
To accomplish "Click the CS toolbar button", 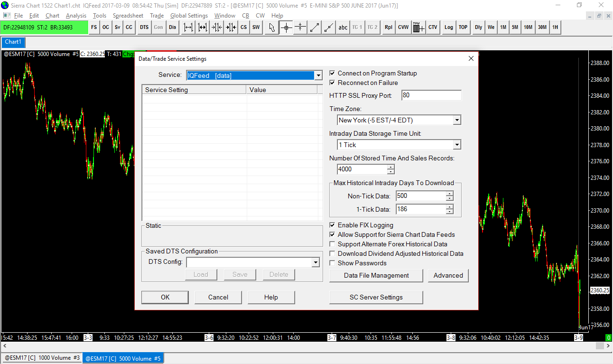I will pyautogui.click(x=243, y=28).
